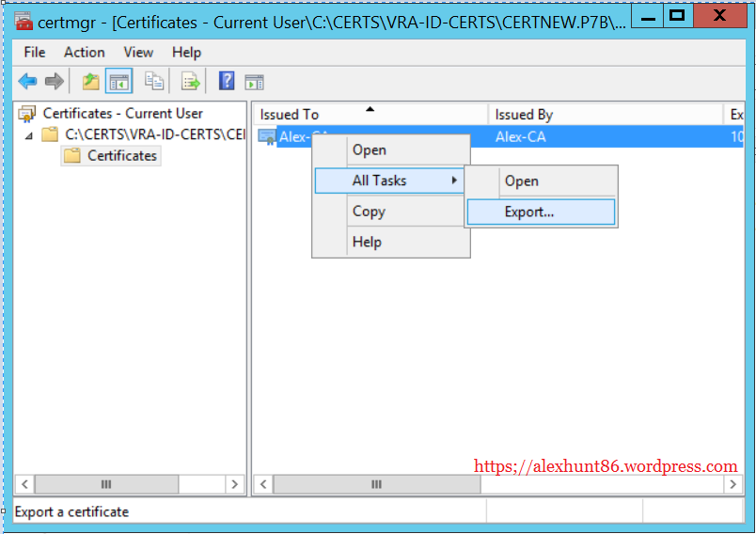Click the Copy toolbar icon

(x=153, y=82)
